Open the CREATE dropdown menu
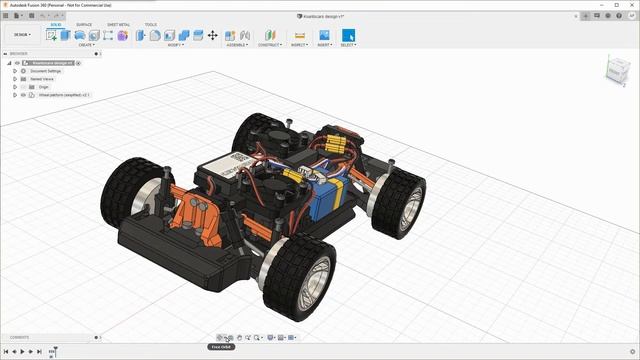Viewport: 640px width, 360px height. pyautogui.click(x=87, y=45)
